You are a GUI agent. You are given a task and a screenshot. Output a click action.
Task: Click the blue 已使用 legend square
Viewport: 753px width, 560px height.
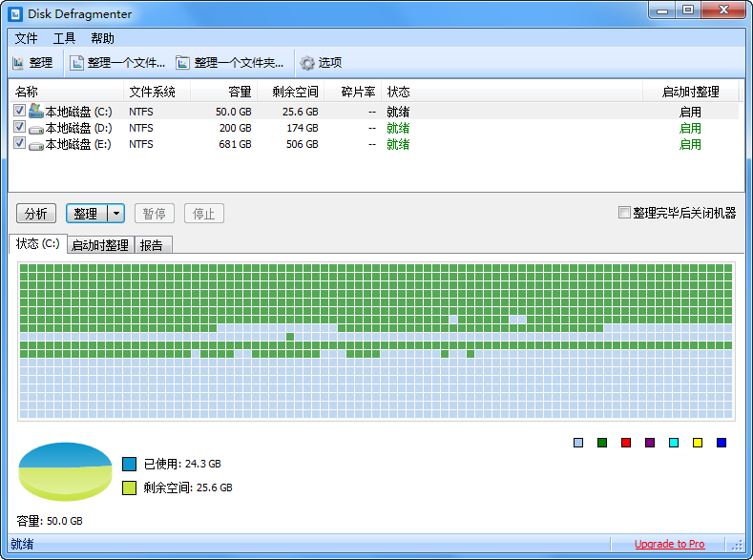129,464
